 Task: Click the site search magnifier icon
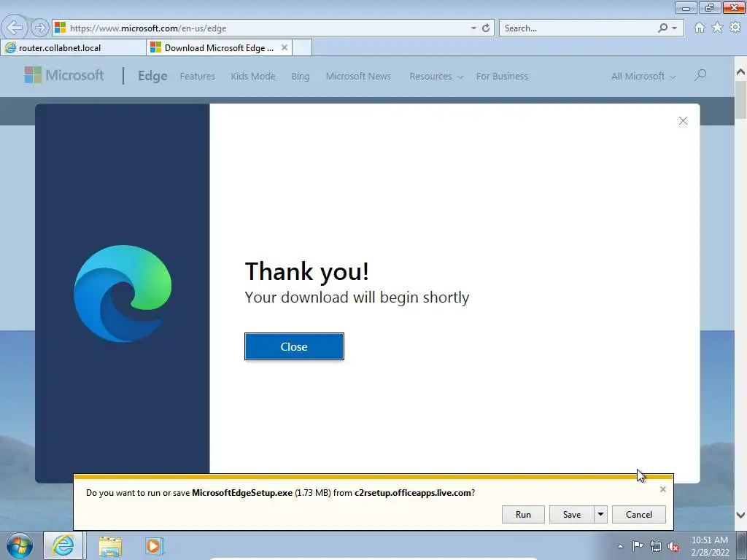coord(700,75)
